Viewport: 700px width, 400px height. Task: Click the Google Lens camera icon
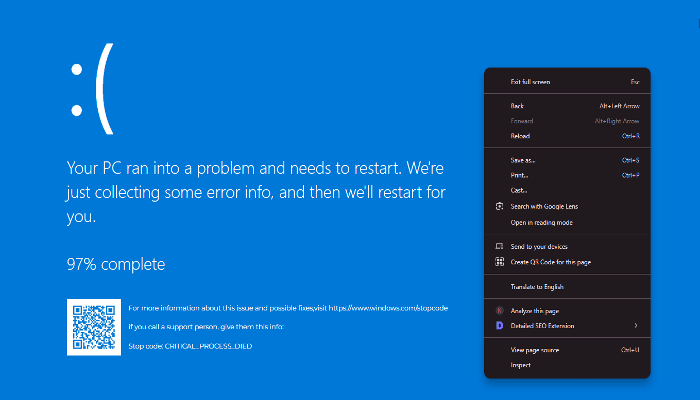point(500,206)
